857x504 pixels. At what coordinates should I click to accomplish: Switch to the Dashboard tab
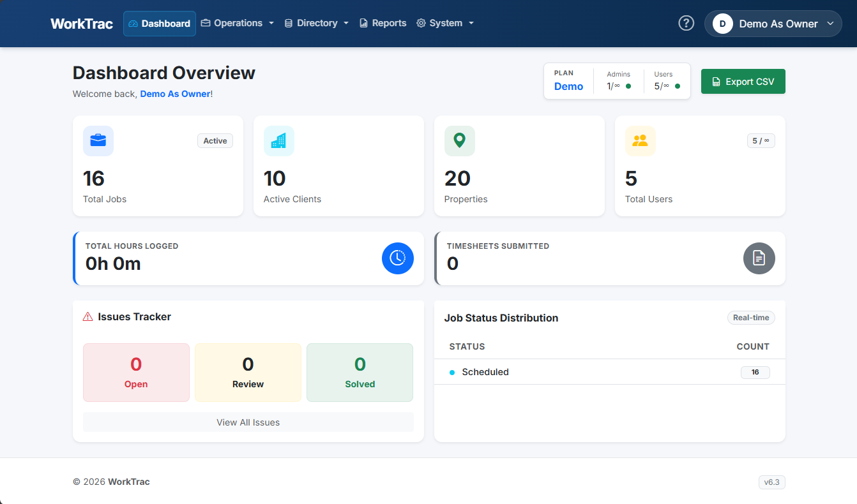click(159, 23)
